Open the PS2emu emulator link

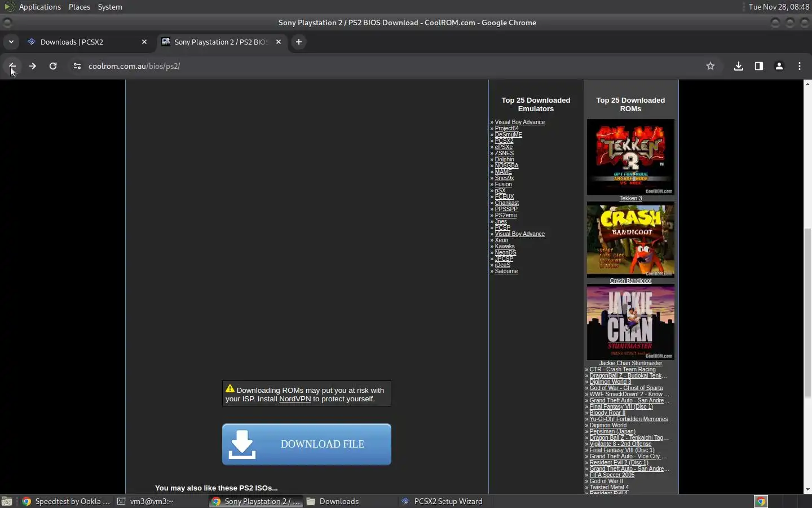coord(506,215)
